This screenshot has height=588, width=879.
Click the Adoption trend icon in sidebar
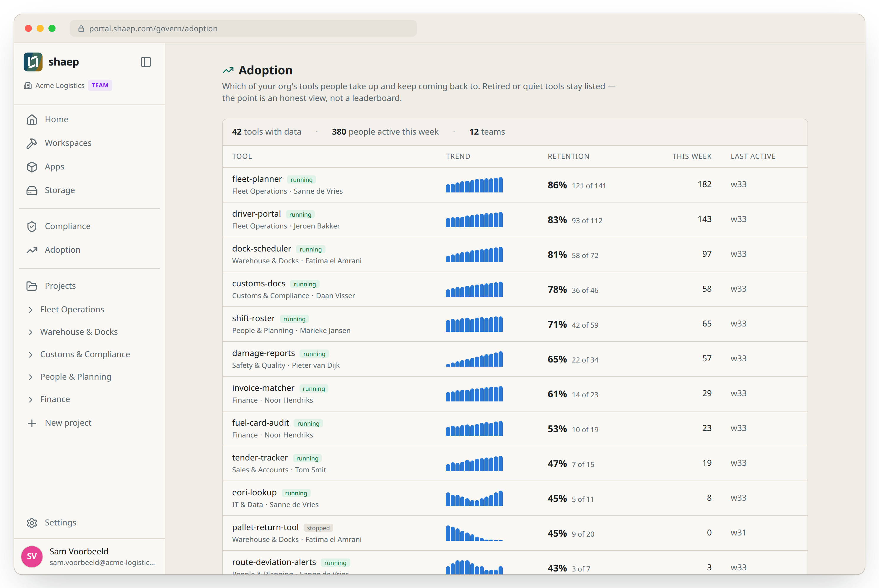[32, 250]
